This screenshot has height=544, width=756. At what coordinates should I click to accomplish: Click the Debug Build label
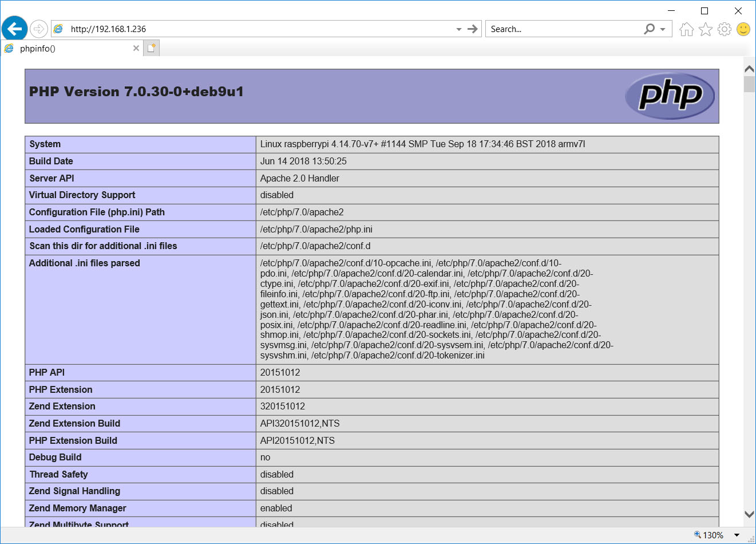[55, 458]
